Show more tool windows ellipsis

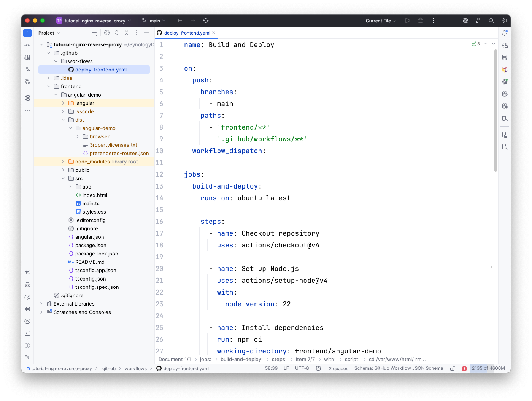pyautogui.click(x=27, y=110)
